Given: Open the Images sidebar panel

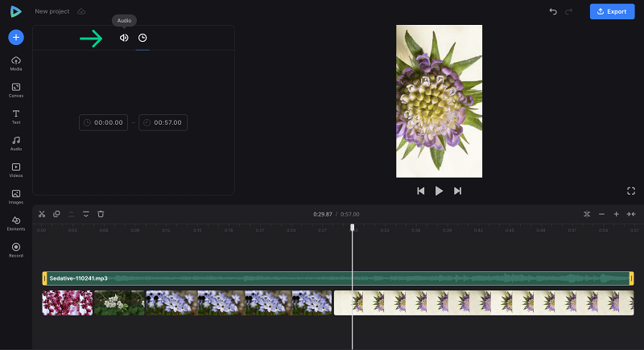Looking at the screenshot, I should click(16, 196).
